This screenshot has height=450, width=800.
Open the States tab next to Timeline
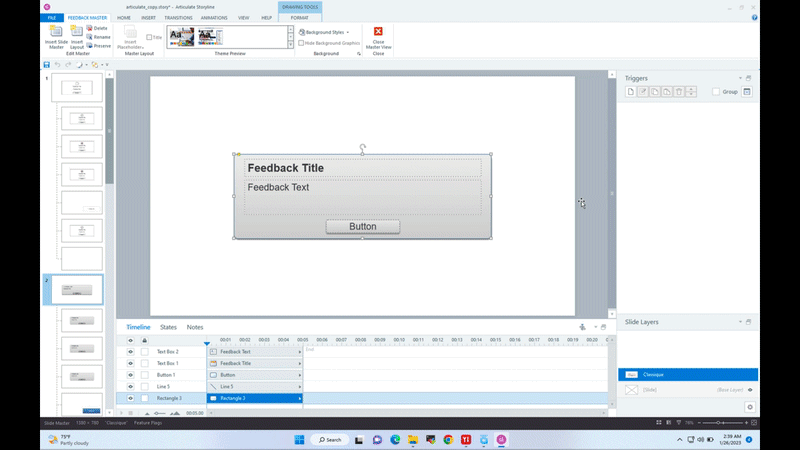[x=168, y=327]
